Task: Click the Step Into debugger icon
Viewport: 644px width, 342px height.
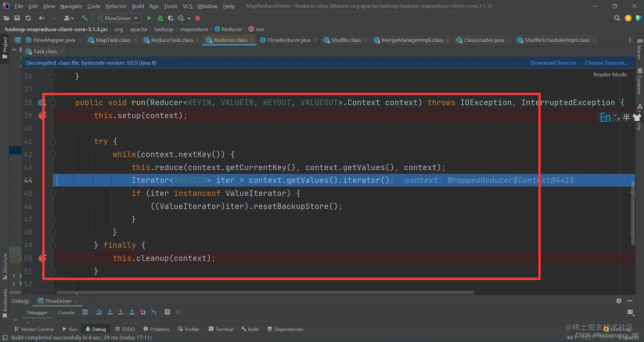Action: coord(110,312)
